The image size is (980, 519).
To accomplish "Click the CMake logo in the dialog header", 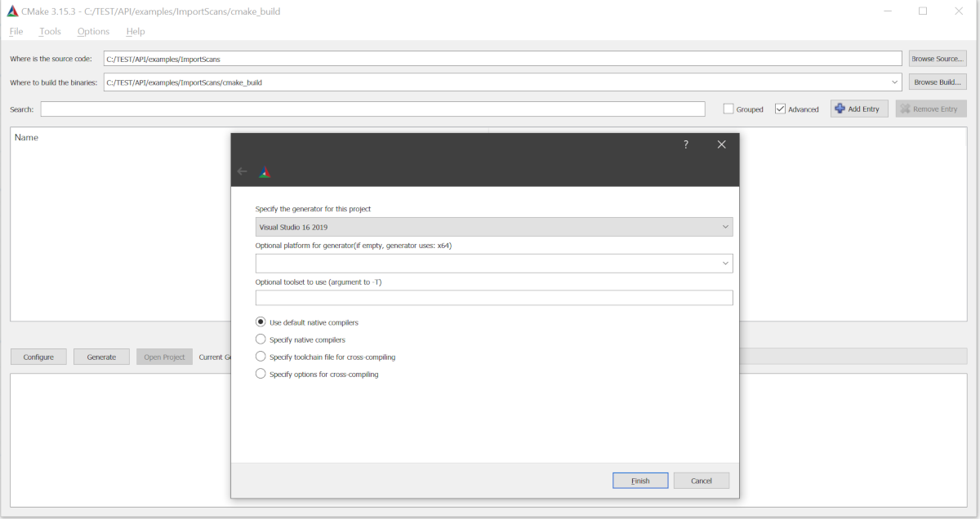I will [265, 171].
